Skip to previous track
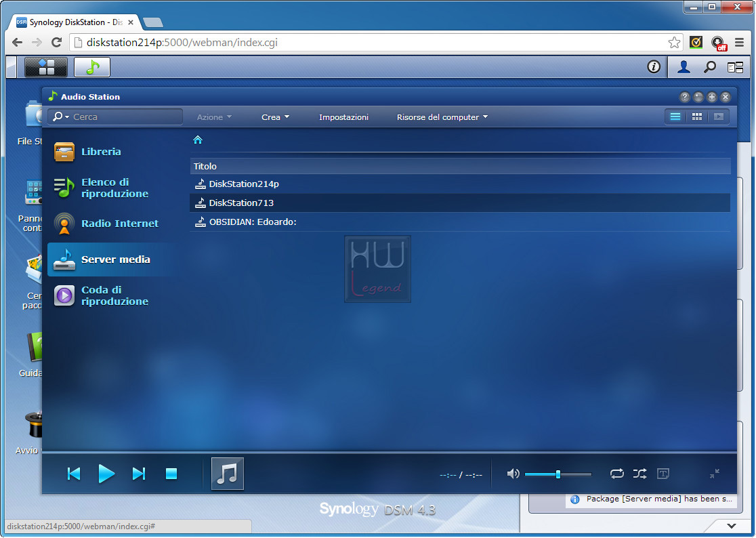Screen dimensions: 756x538 click(74, 474)
